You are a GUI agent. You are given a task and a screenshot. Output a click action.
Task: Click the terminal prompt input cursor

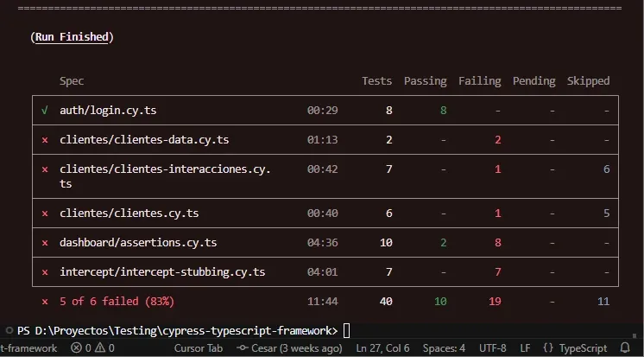tap(347, 330)
